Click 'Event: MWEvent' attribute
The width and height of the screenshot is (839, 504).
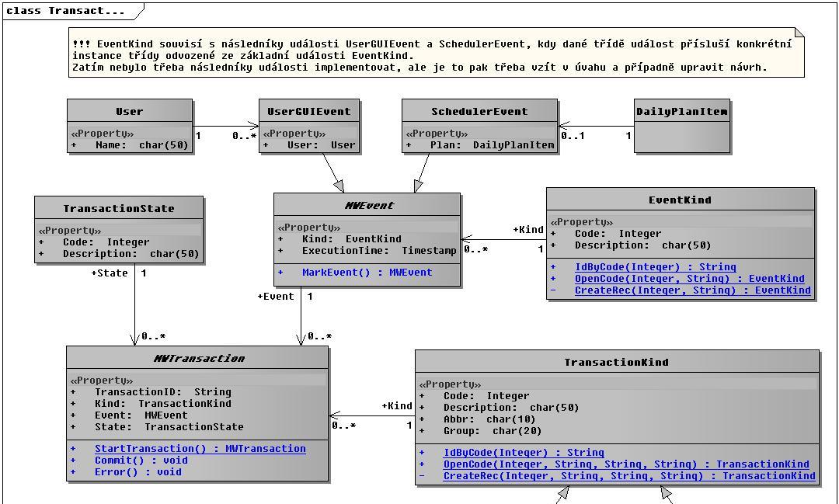[129, 415]
